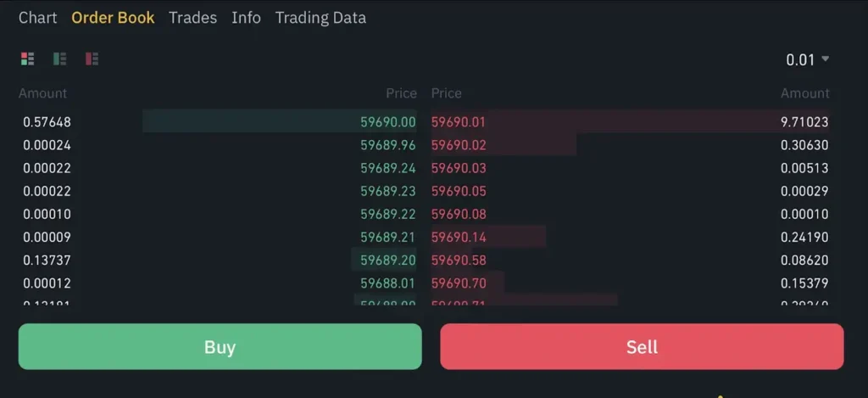Click the 9.71023 ask amount
The height and width of the screenshot is (398, 868).
coord(804,122)
